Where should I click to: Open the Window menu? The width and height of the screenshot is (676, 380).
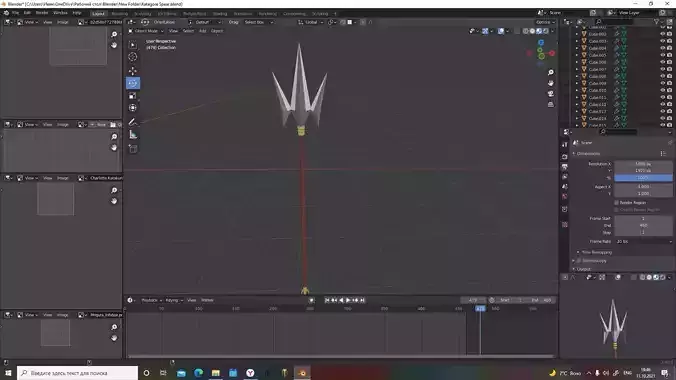[x=60, y=13]
